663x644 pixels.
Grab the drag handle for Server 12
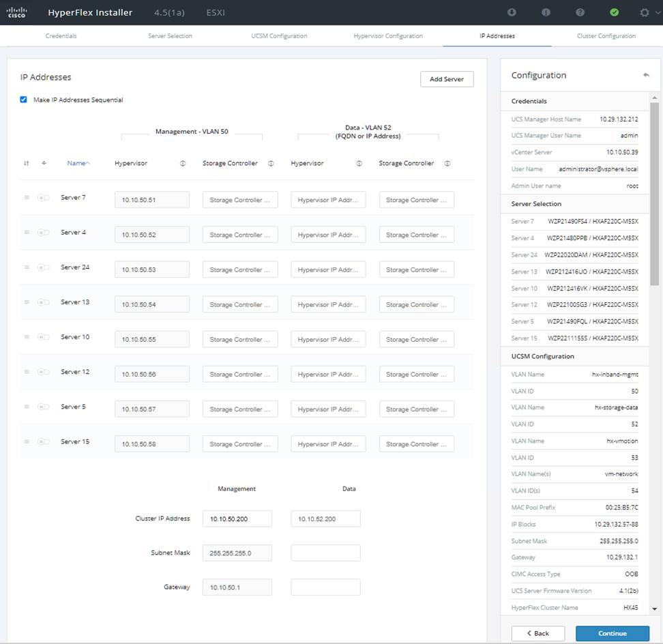[x=27, y=372]
